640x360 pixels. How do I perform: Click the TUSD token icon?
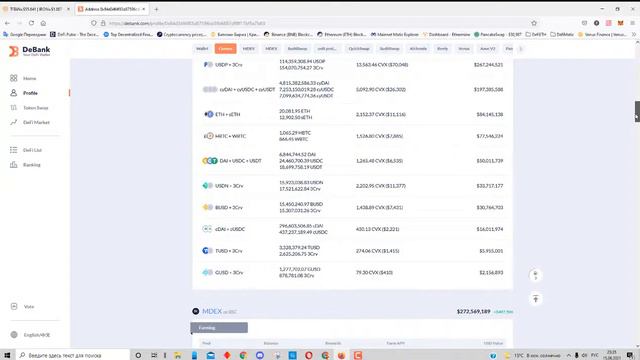207,251
